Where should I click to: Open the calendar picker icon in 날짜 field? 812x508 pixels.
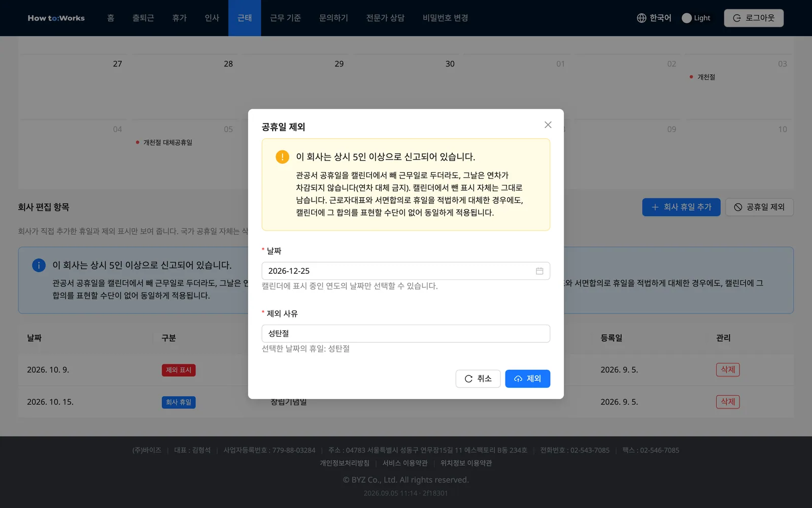click(x=539, y=271)
